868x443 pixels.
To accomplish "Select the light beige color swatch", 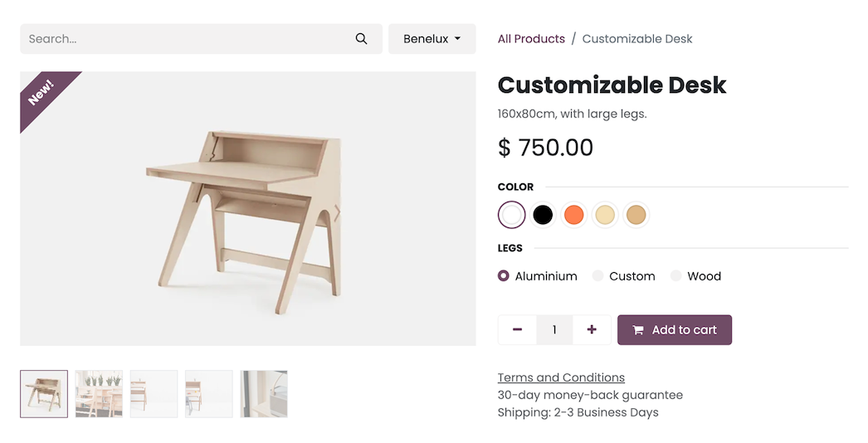I will (x=606, y=216).
